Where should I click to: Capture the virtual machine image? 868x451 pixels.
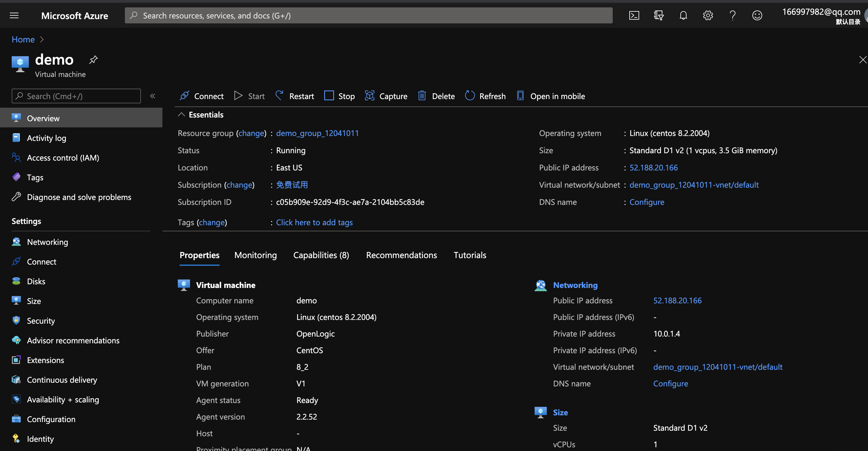(x=386, y=96)
